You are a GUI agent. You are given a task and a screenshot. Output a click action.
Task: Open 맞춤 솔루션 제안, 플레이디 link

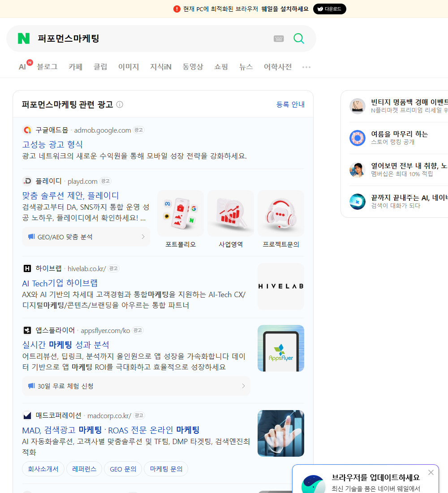[70, 195]
